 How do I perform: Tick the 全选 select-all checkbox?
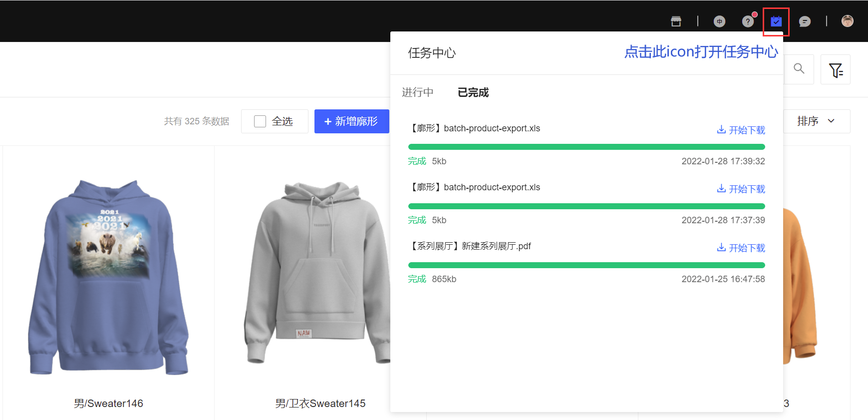pyautogui.click(x=260, y=121)
